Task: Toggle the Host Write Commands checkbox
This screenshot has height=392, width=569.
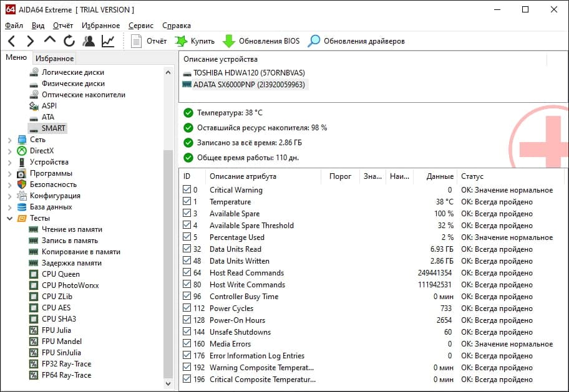Action: pyautogui.click(x=187, y=284)
